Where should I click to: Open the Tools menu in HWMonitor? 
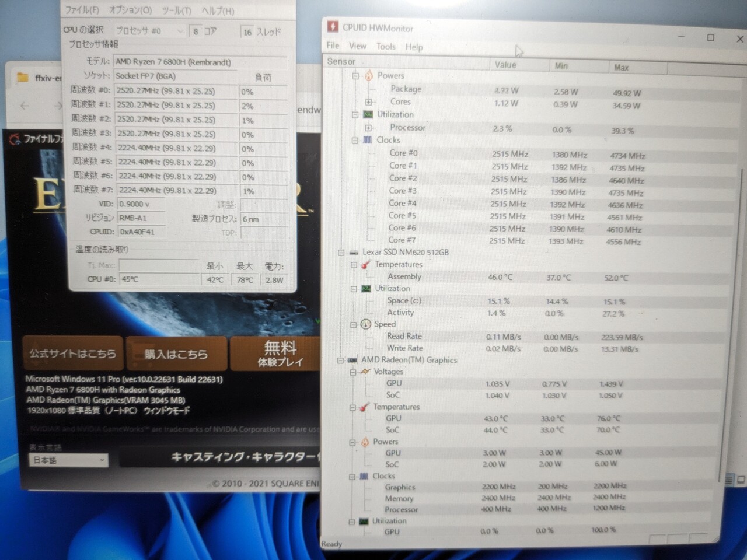click(385, 47)
